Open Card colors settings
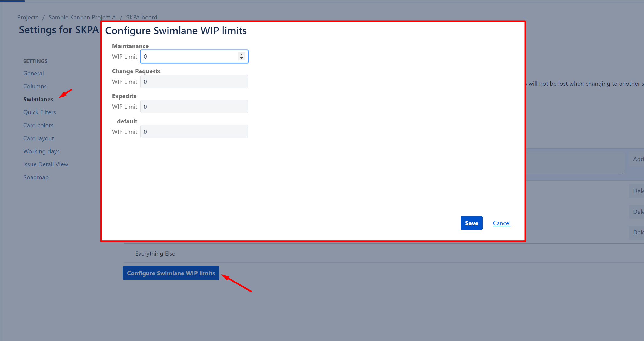 (x=38, y=125)
